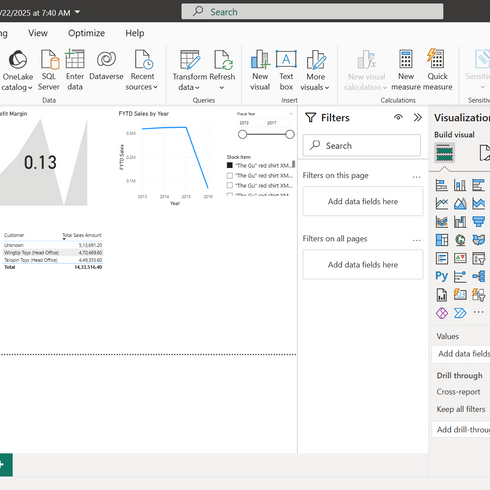Image resolution: width=490 pixels, height=490 pixels.
Task: Grab the Fiscal Year slider left handle
Action: click(242, 134)
